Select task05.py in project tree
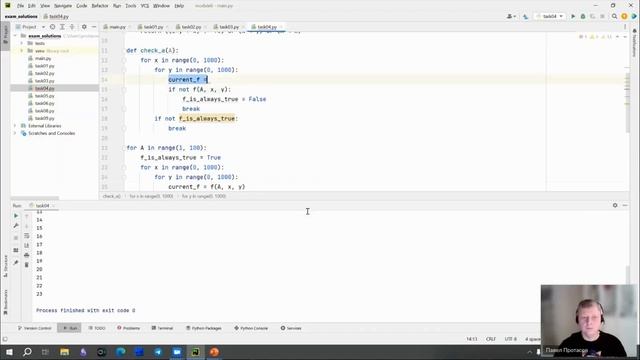640x360 pixels. [44, 96]
